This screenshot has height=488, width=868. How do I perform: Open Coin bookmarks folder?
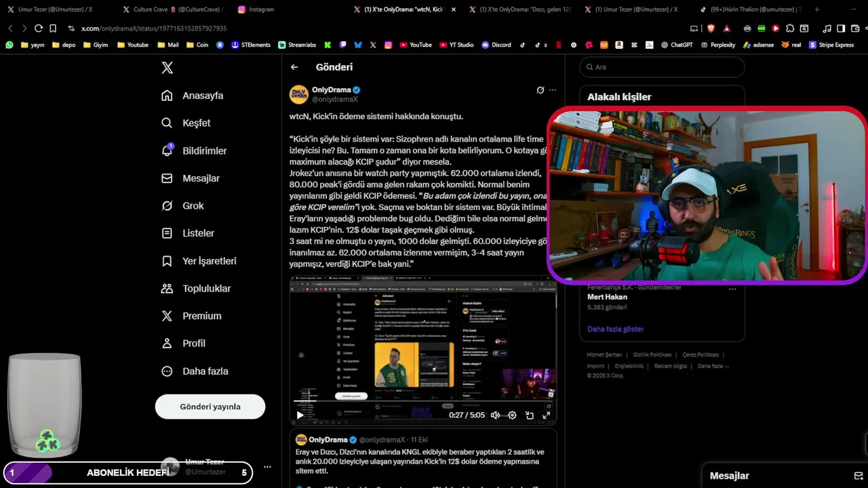[197, 45]
